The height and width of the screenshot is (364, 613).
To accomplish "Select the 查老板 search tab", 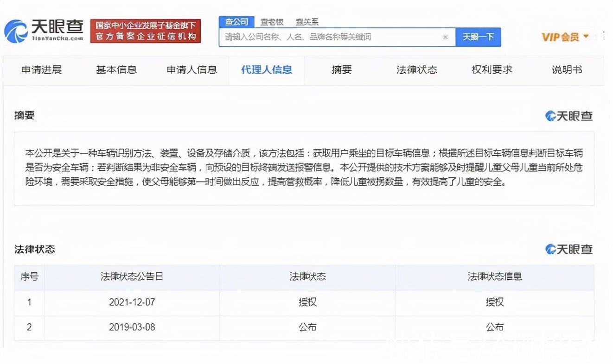I will point(272,22).
